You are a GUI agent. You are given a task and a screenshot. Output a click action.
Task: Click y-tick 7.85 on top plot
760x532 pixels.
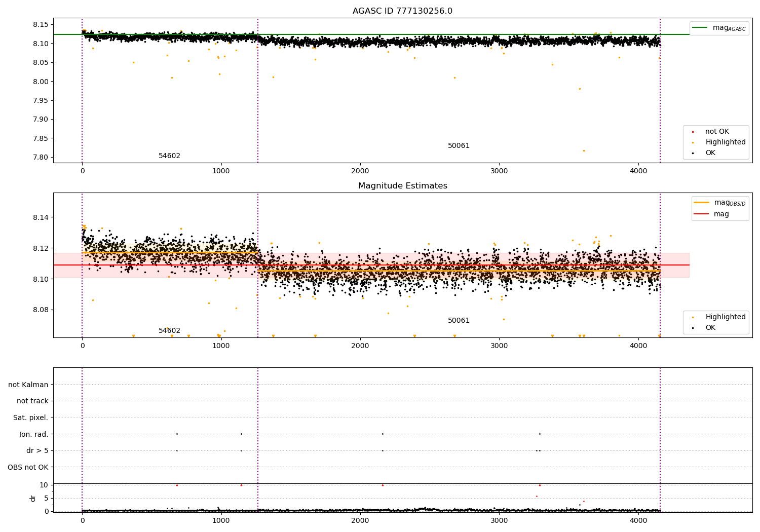[40, 138]
